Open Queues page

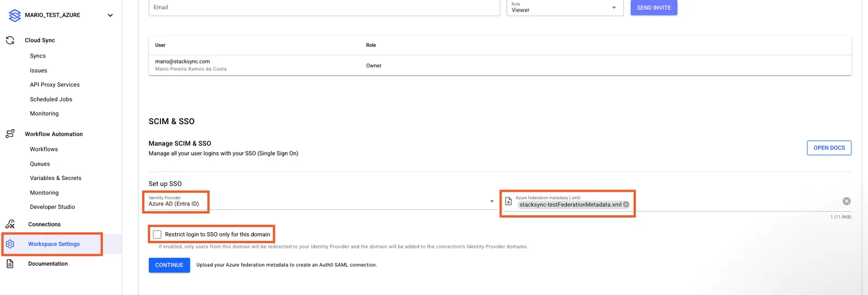40,164
